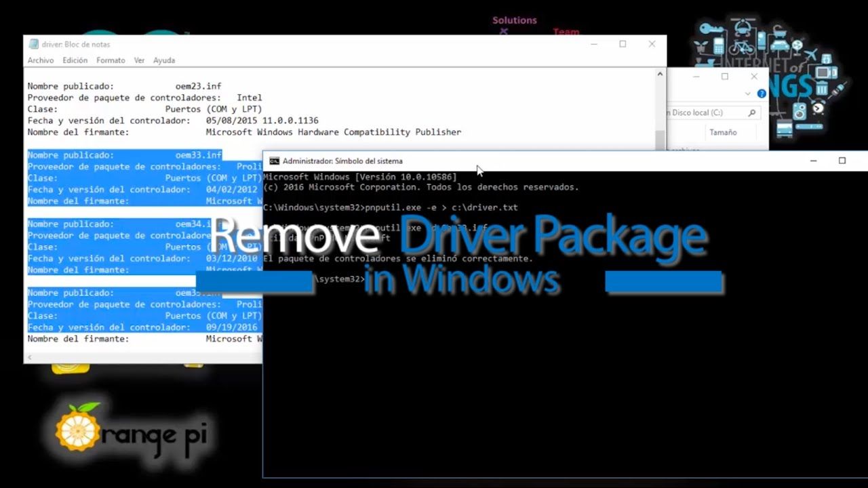
Task: Click the Notepad scrollbar up arrow
Action: point(659,75)
